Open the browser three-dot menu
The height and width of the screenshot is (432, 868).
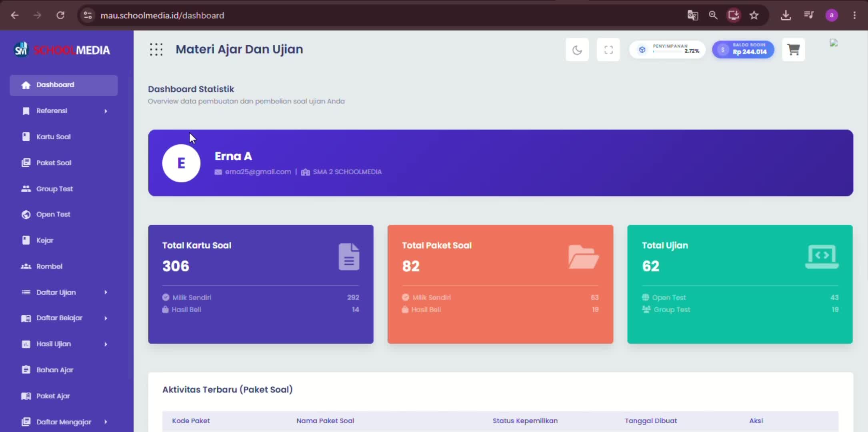coord(854,15)
